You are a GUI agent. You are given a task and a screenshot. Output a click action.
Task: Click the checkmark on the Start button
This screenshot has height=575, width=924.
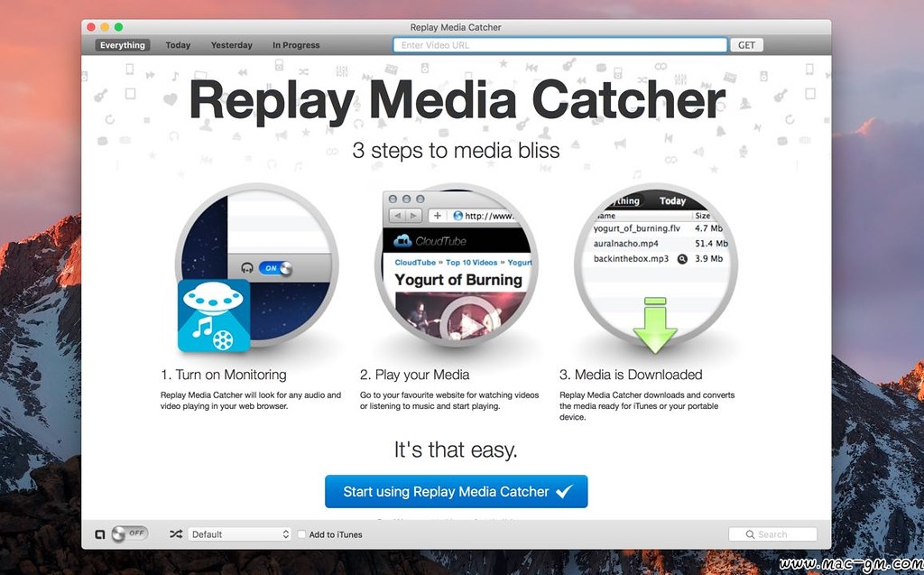[x=564, y=491]
